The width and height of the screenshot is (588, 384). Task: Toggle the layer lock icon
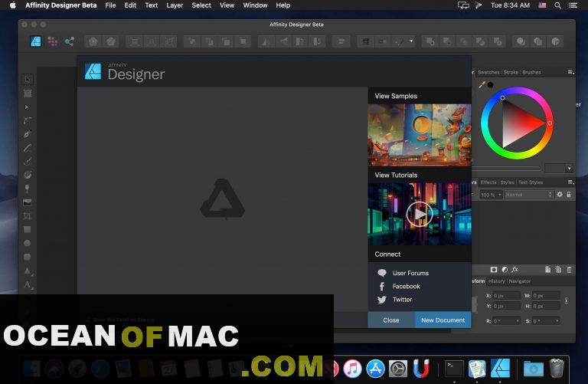569,195
